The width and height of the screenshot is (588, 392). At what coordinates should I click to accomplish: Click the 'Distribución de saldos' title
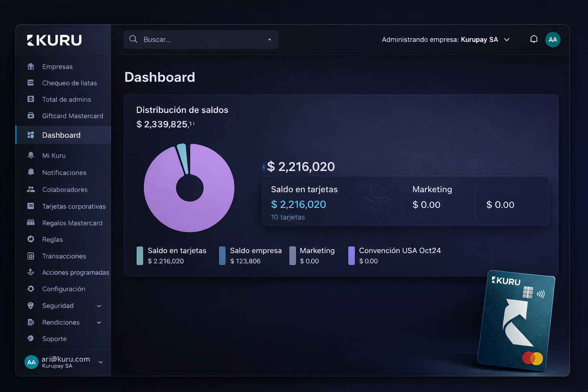click(x=182, y=110)
